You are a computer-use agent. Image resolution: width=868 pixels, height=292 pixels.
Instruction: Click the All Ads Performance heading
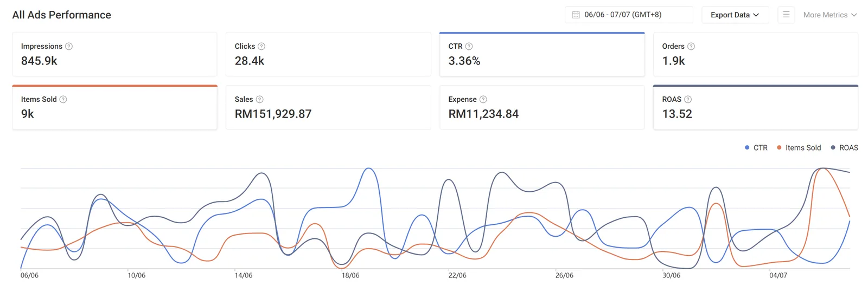click(x=62, y=15)
